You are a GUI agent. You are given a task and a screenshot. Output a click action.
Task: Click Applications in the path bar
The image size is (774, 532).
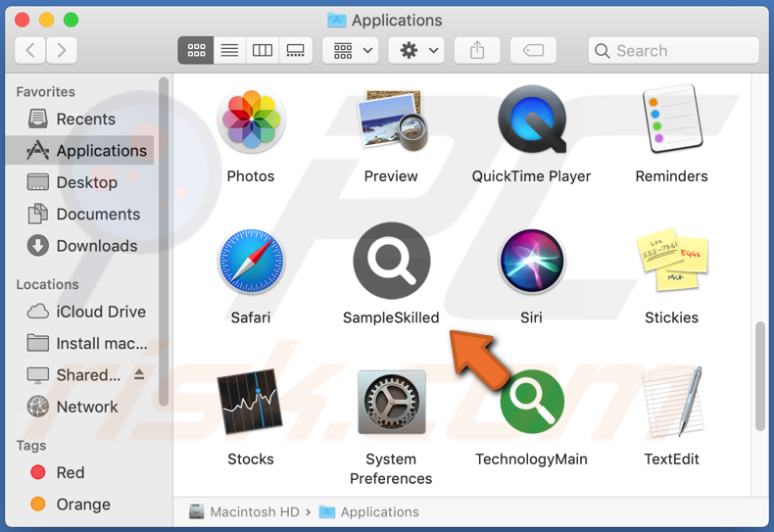(369, 511)
